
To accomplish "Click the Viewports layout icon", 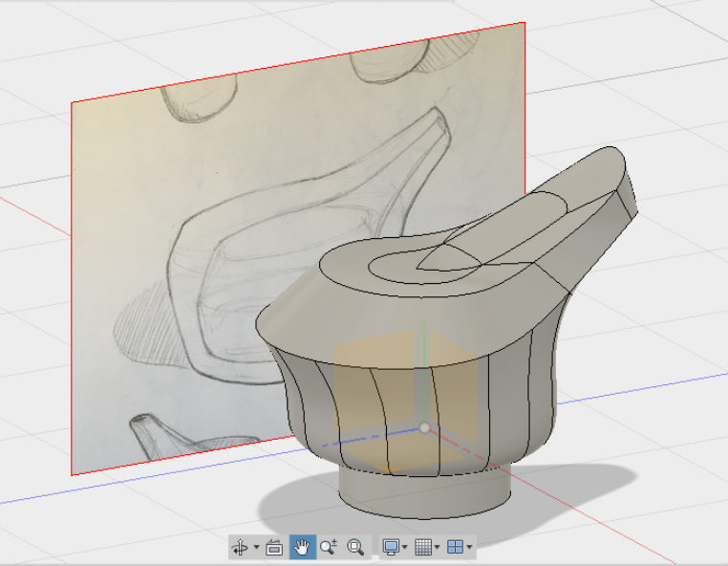I will (x=456, y=547).
